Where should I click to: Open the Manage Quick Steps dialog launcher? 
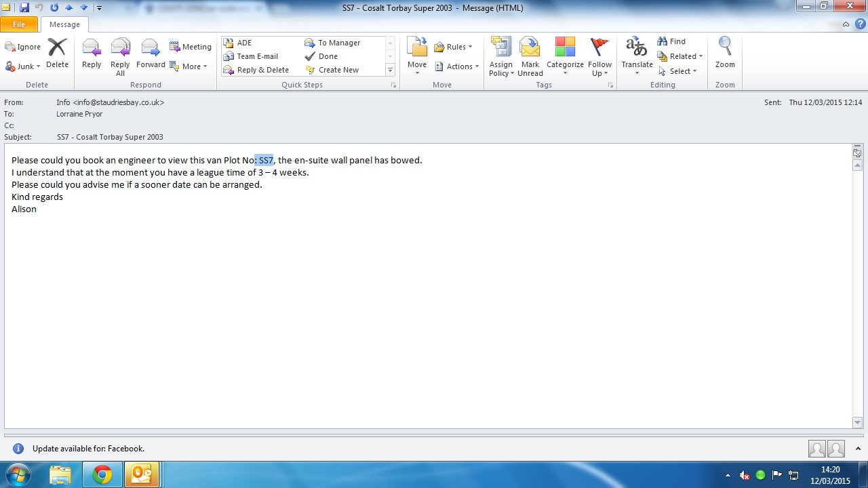click(x=393, y=85)
